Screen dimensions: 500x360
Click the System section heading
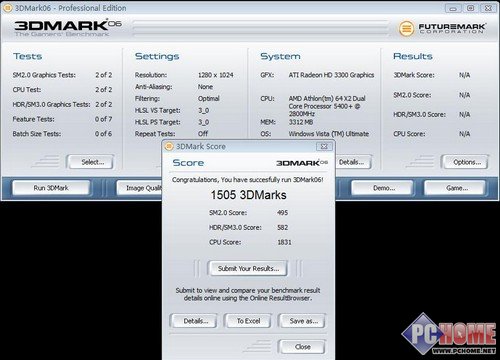click(280, 56)
